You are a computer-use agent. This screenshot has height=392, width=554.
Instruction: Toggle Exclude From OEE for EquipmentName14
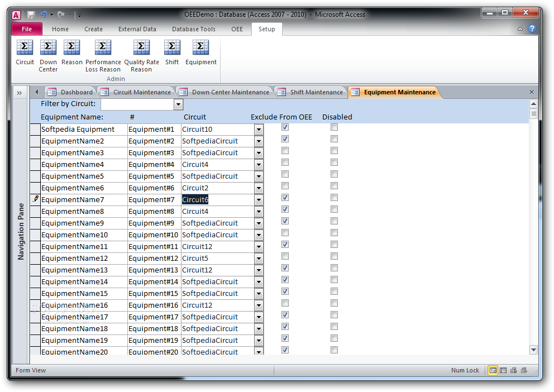[x=285, y=279]
